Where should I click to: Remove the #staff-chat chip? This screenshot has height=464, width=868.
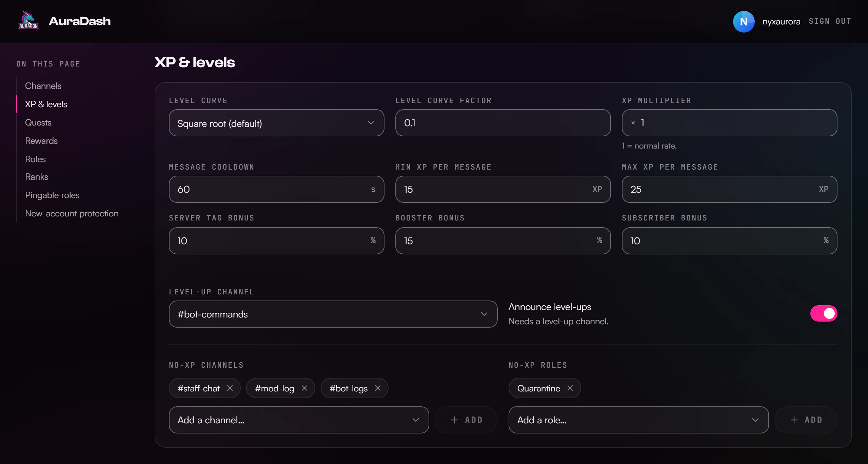(x=230, y=388)
